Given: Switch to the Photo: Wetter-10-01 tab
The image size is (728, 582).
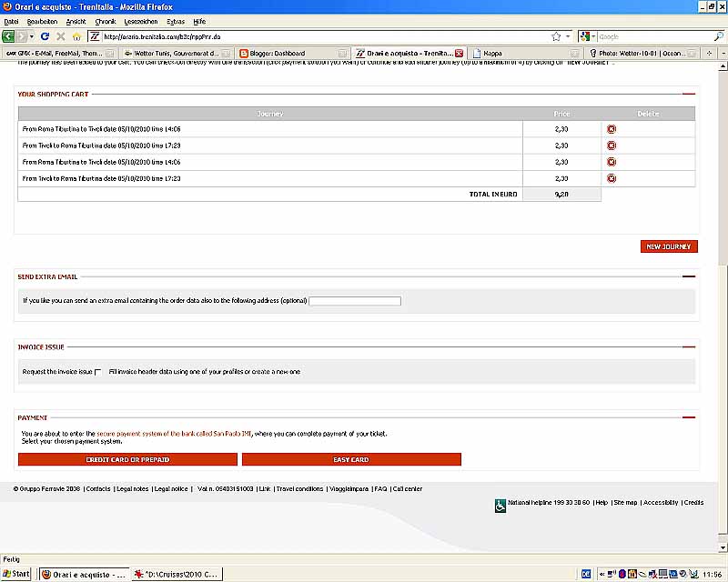Looking at the screenshot, I should (x=642, y=54).
